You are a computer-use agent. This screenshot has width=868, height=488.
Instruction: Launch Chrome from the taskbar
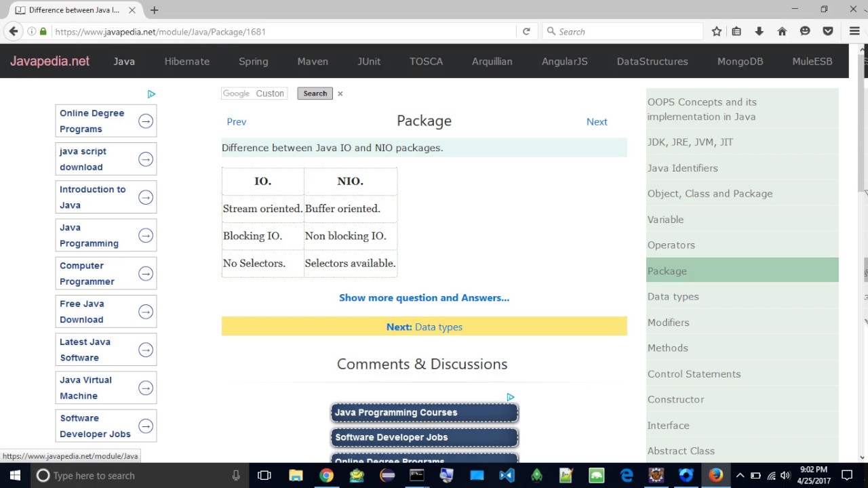(326, 476)
